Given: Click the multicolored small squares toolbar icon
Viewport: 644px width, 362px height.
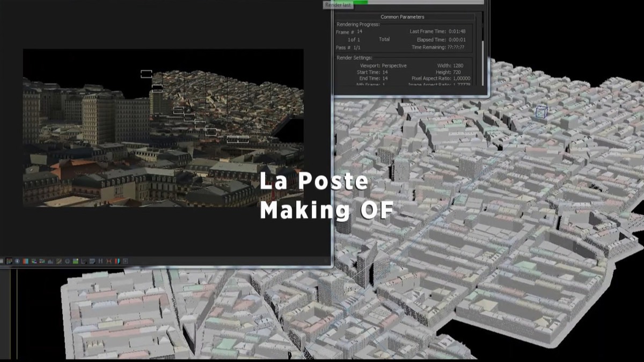Looking at the screenshot, I should [x=34, y=261].
